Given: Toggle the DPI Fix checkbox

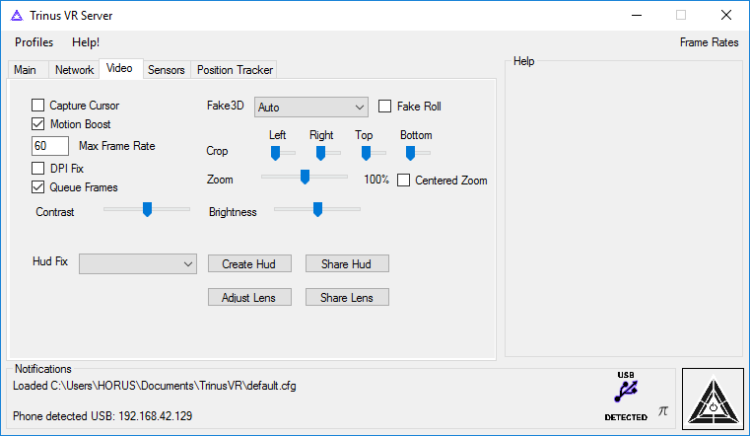Looking at the screenshot, I should [x=38, y=168].
